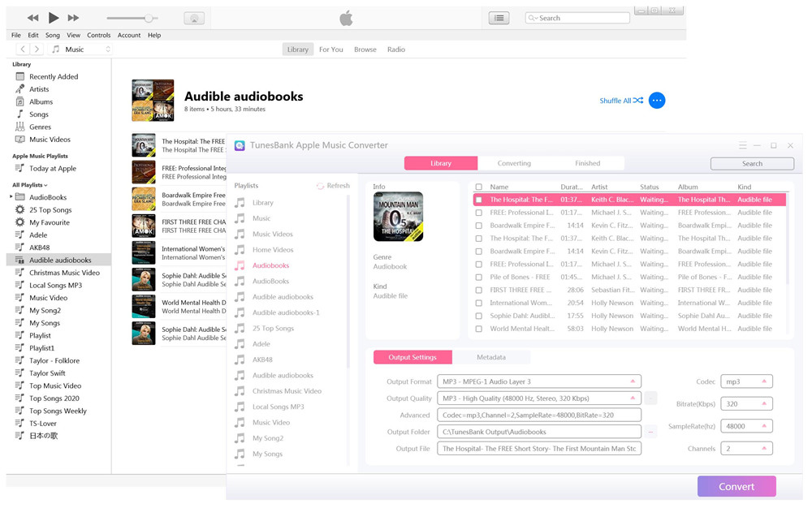
Task: Click the iTunes rewind button
Action: pos(33,18)
